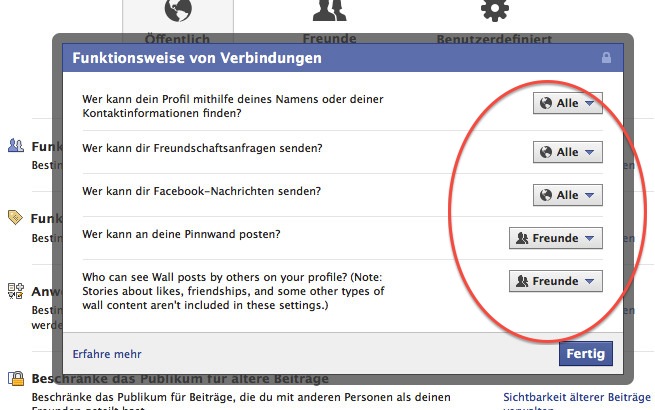Screen dimensions: 655x410
Task: Click the 'Wer kann dein Profil mithilfe' question text
Action: point(233,106)
